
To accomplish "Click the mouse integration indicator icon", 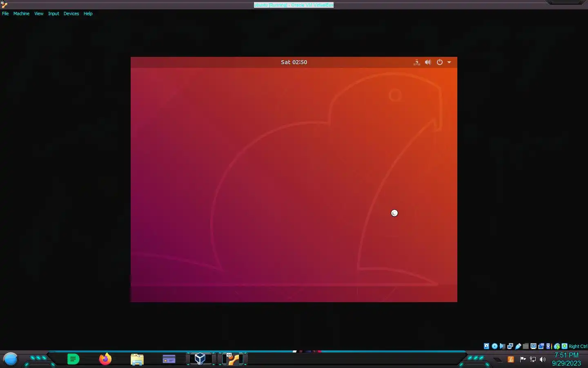I will coord(557,346).
